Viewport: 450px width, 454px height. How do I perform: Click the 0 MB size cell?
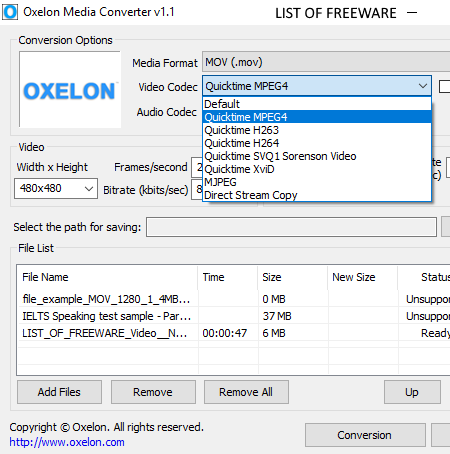(274, 299)
